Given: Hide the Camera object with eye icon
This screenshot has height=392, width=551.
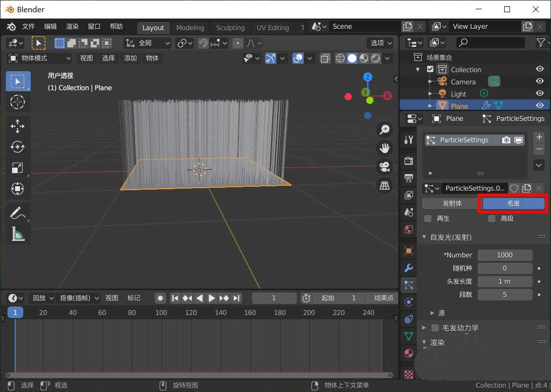Looking at the screenshot, I should click(540, 81).
